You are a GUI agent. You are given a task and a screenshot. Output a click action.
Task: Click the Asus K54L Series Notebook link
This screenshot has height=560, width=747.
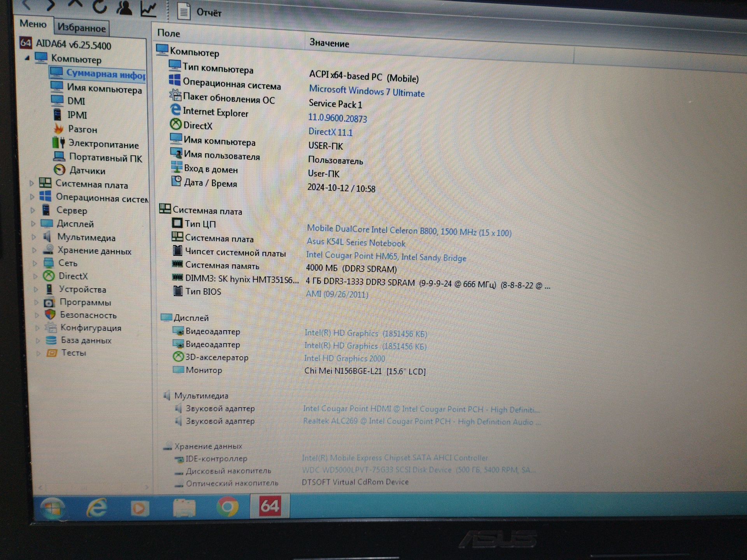point(356,242)
